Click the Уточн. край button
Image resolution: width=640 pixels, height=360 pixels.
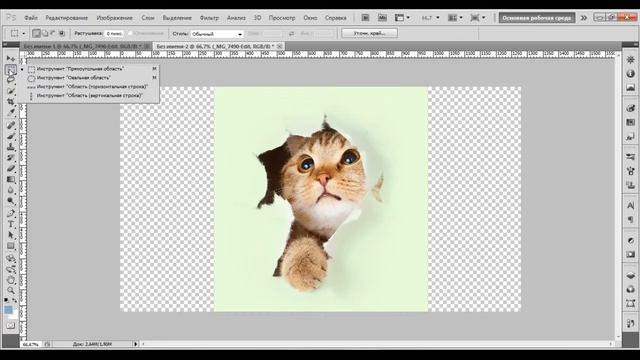[369, 33]
